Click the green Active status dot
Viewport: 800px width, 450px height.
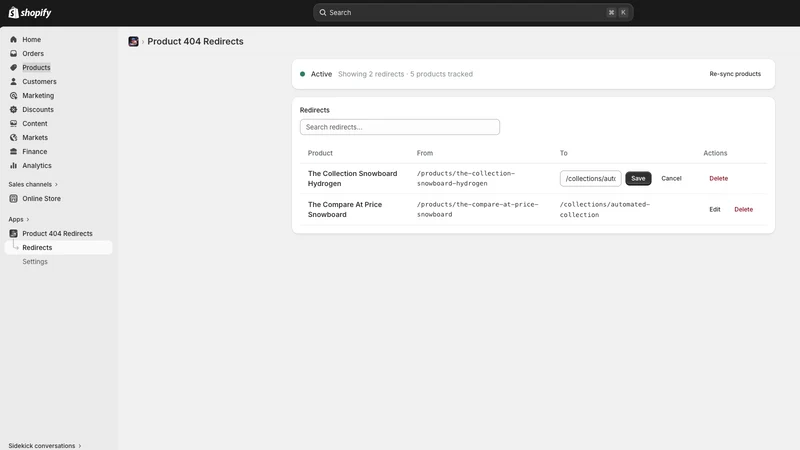[303, 74]
